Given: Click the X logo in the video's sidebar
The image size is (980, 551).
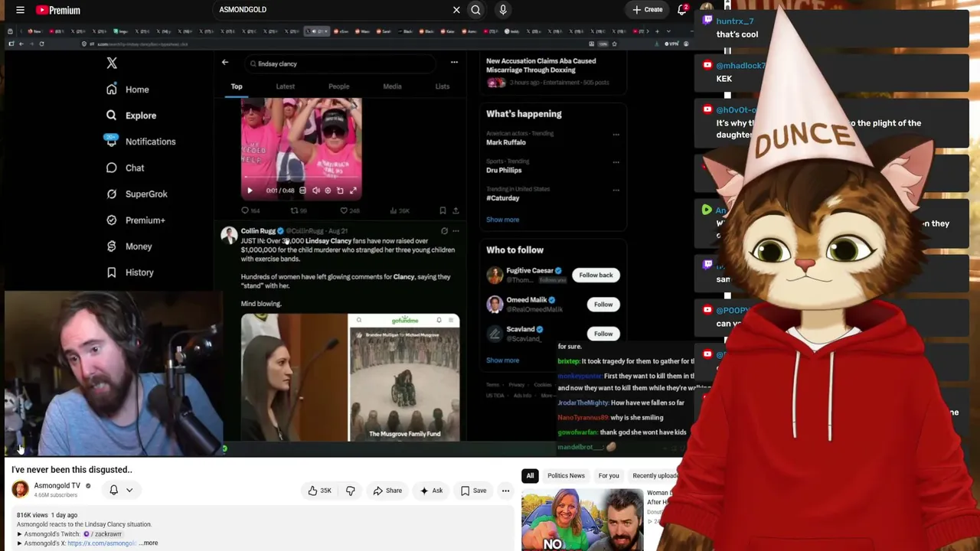Looking at the screenshot, I should point(112,64).
